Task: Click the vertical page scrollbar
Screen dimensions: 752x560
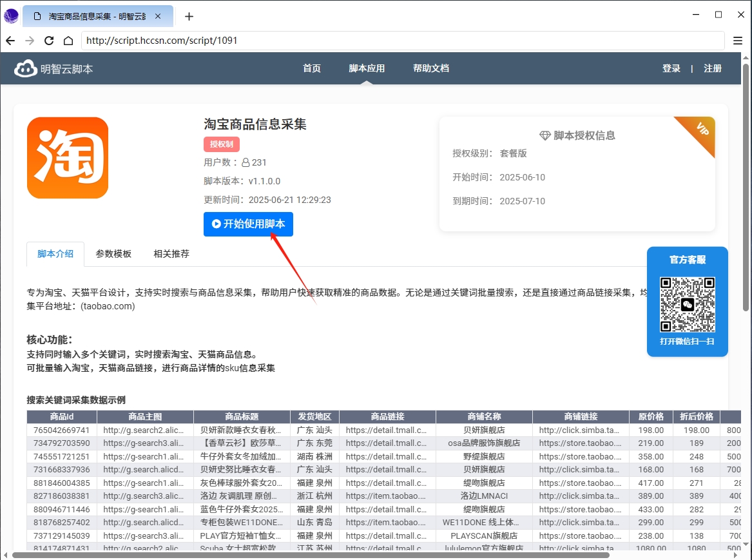Action: coord(746,187)
